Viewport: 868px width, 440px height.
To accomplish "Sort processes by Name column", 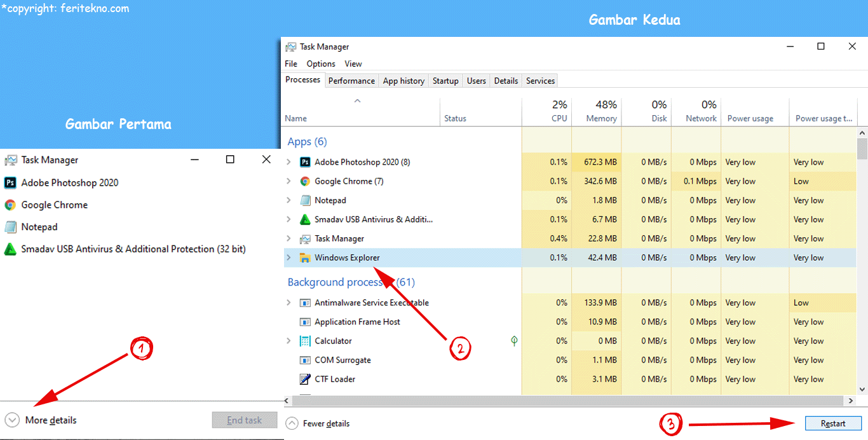I will tap(361, 112).
